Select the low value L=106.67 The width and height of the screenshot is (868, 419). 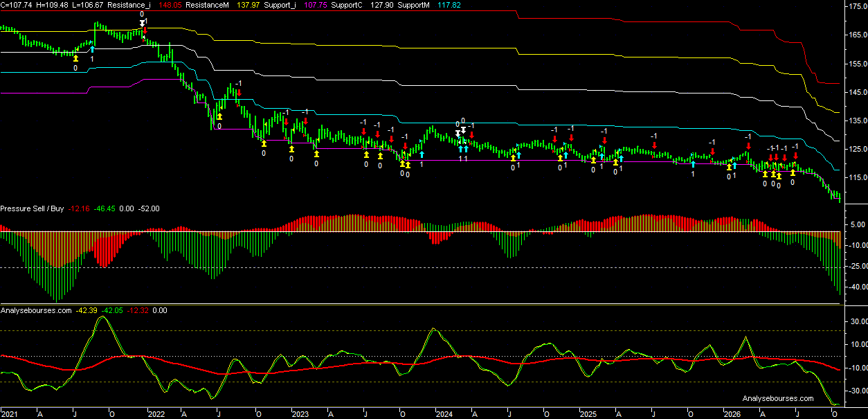tap(89, 4)
